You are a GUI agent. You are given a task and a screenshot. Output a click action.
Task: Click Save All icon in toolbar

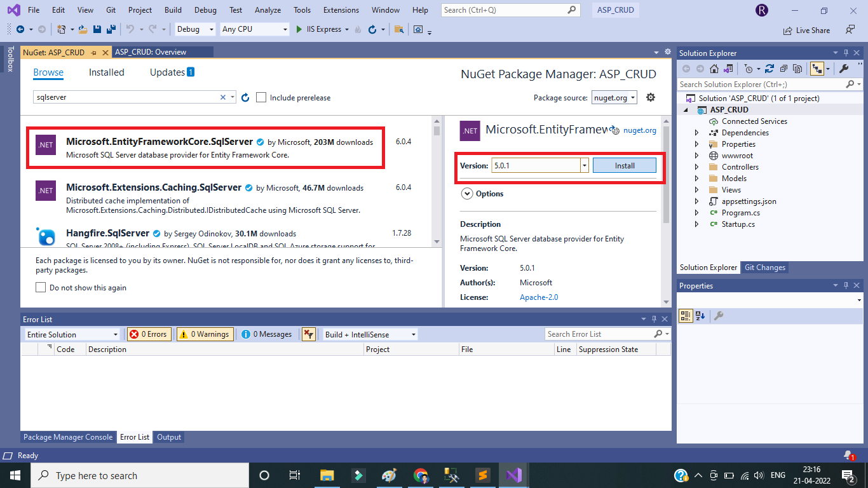pyautogui.click(x=111, y=29)
